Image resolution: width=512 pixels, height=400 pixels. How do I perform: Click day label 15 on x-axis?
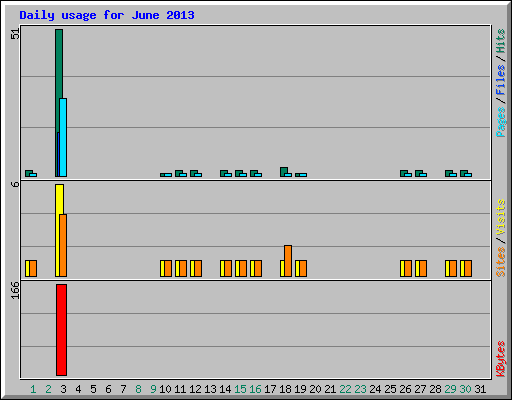(x=240, y=389)
